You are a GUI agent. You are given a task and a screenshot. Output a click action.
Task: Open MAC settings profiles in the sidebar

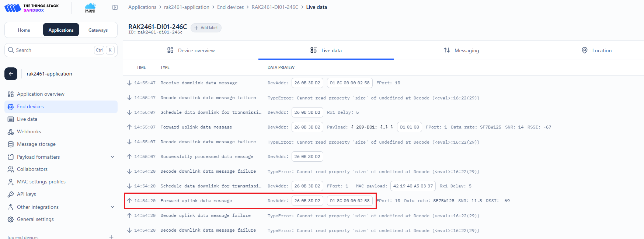[x=41, y=182]
